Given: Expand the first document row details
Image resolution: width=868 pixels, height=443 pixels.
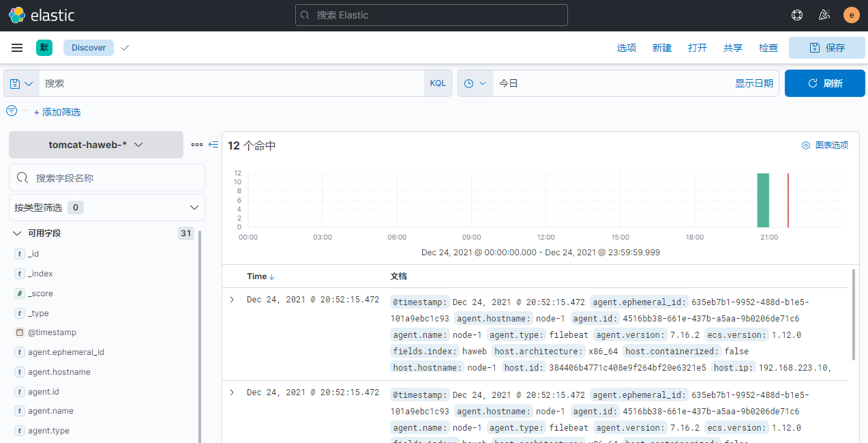Looking at the screenshot, I should [x=231, y=299].
